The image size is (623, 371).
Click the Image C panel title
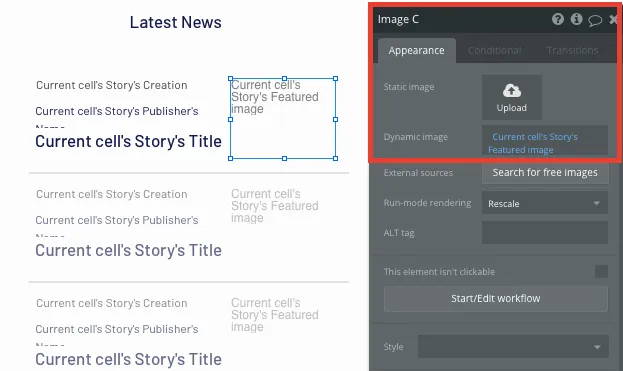coord(398,19)
